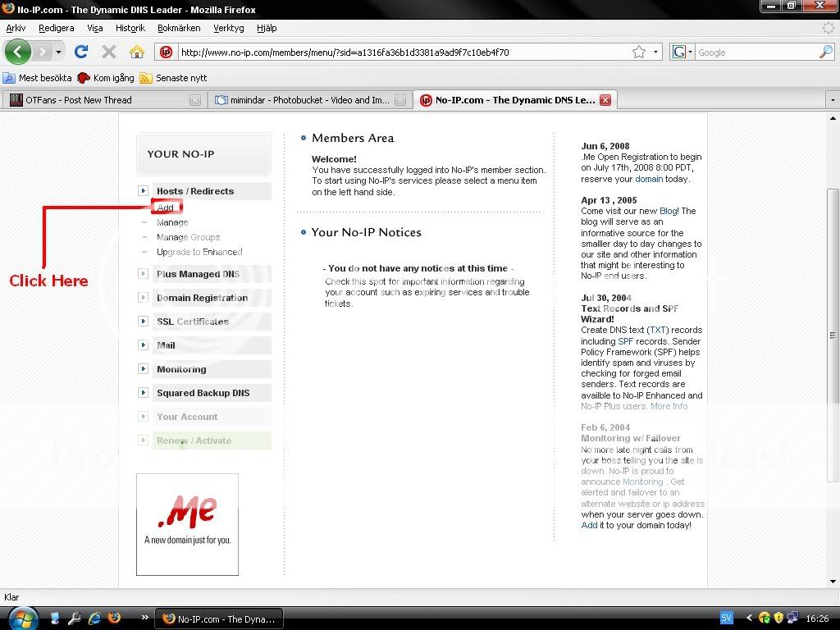
Task: Open the Manage Groups link
Action: [x=188, y=237]
